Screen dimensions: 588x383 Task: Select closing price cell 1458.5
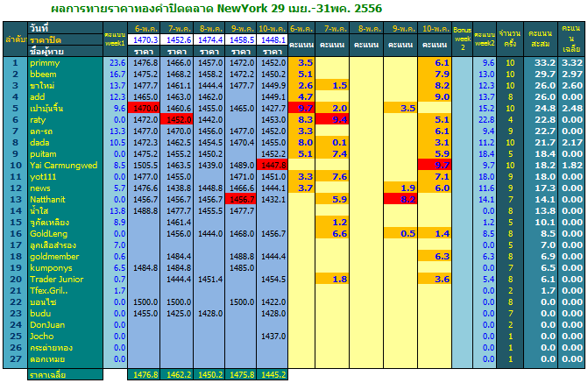241,39
